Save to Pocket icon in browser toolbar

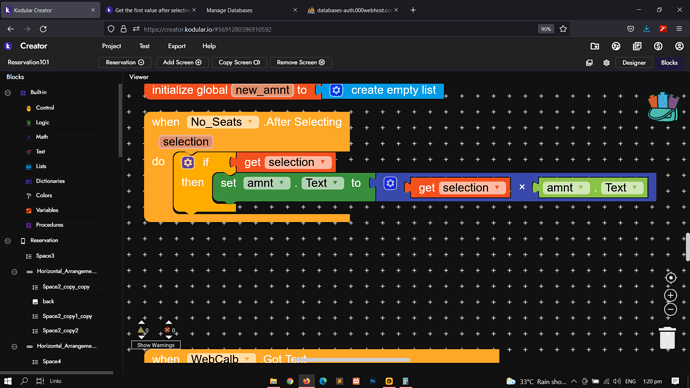630,29
